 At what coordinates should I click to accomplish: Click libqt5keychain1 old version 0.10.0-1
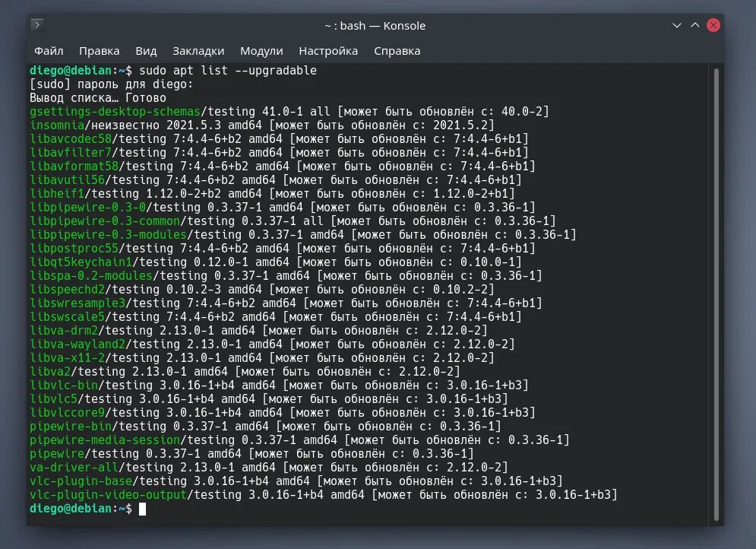pyautogui.click(x=488, y=262)
